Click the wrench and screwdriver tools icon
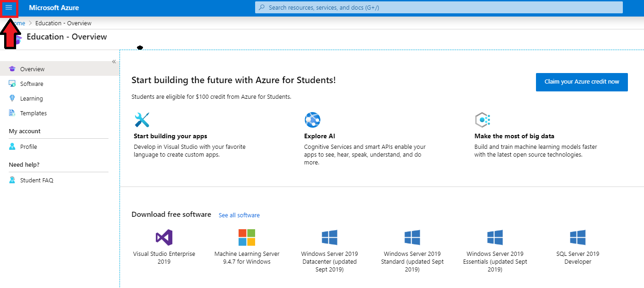Screen dimensions: 644x288 142,120
